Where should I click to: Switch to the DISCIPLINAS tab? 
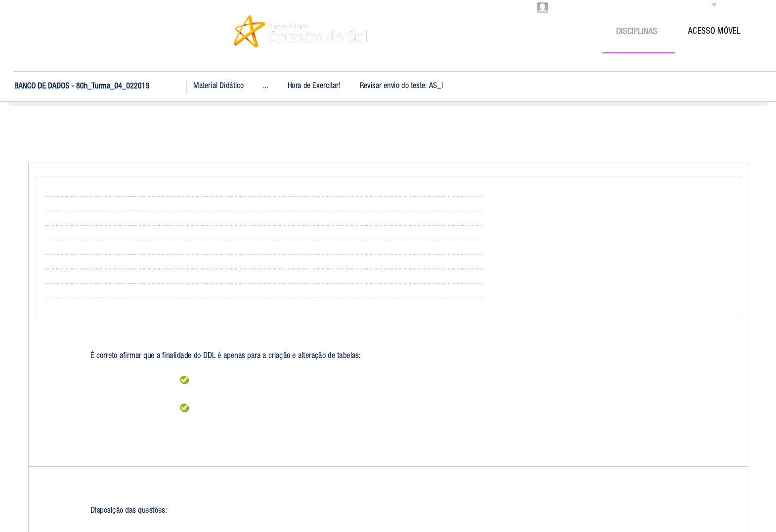636,31
